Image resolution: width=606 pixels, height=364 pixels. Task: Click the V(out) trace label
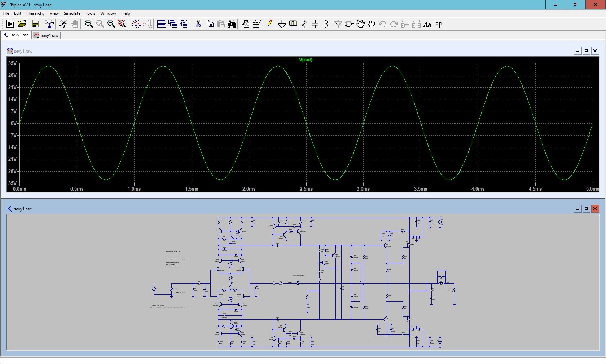(306, 60)
